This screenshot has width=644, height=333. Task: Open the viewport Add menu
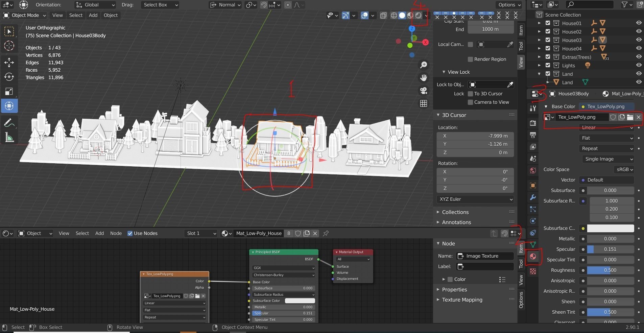(93, 15)
